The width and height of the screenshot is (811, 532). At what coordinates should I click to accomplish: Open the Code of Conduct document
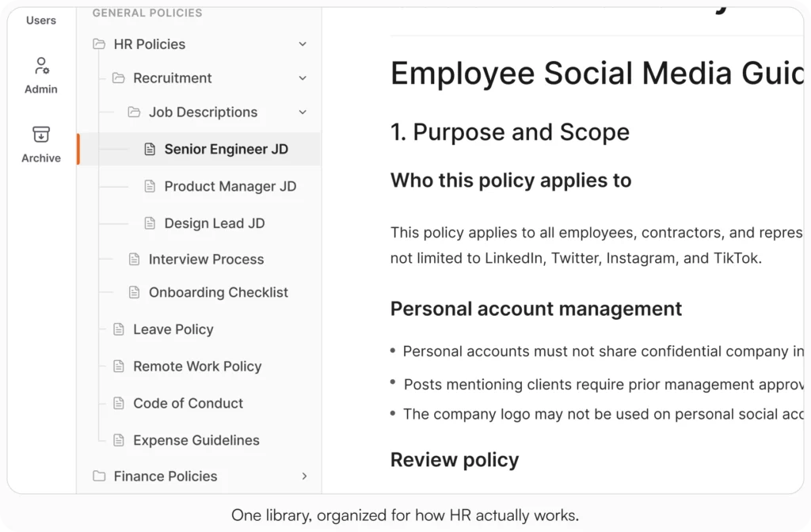(x=188, y=403)
